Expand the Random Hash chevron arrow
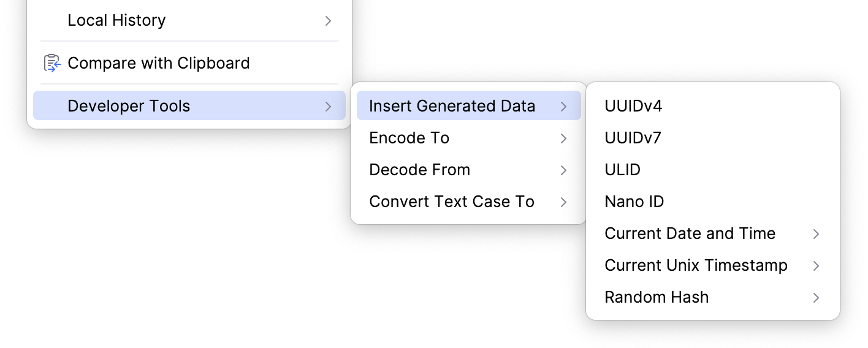Viewport: 868px width, 348px height. coord(816,298)
